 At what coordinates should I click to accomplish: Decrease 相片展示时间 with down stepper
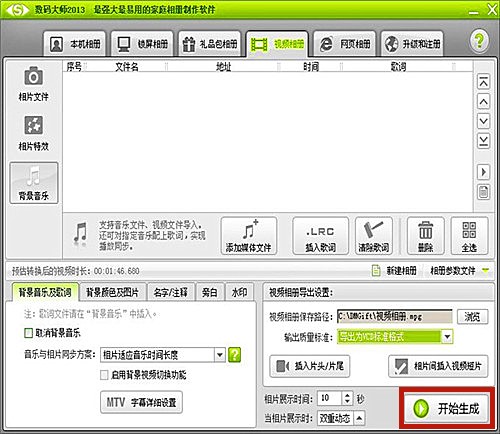pos(347,401)
